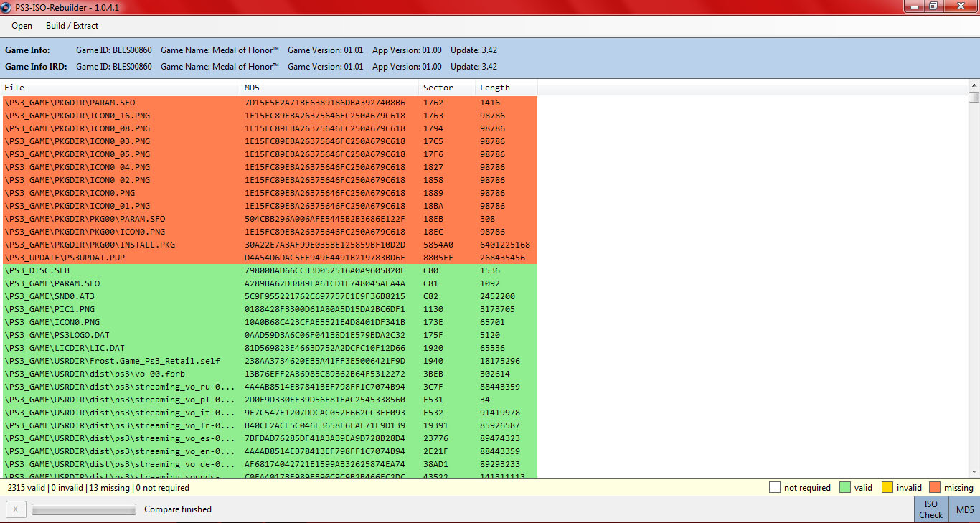Click the X cancel button beside progress bar
The width and height of the screenshot is (980, 523).
[16, 509]
